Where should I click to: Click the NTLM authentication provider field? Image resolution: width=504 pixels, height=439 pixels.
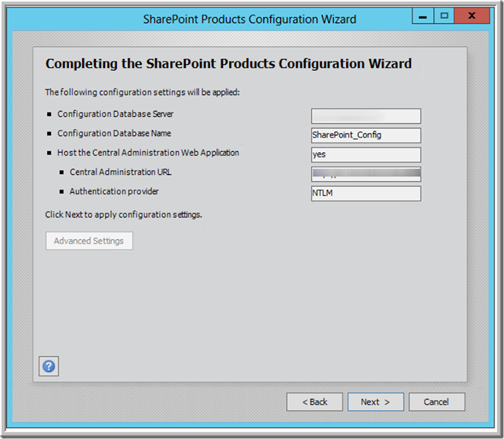tap(366, 193)
